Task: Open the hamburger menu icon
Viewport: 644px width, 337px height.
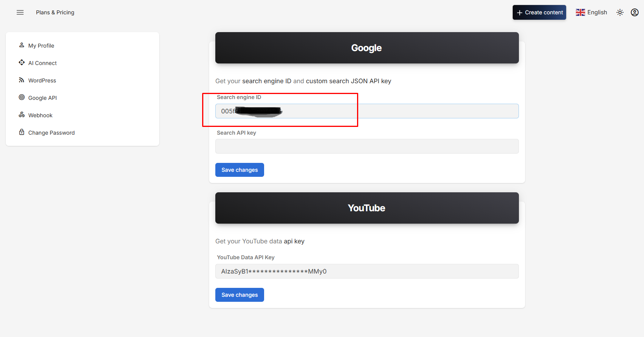Action: click(x=20, y=12)
